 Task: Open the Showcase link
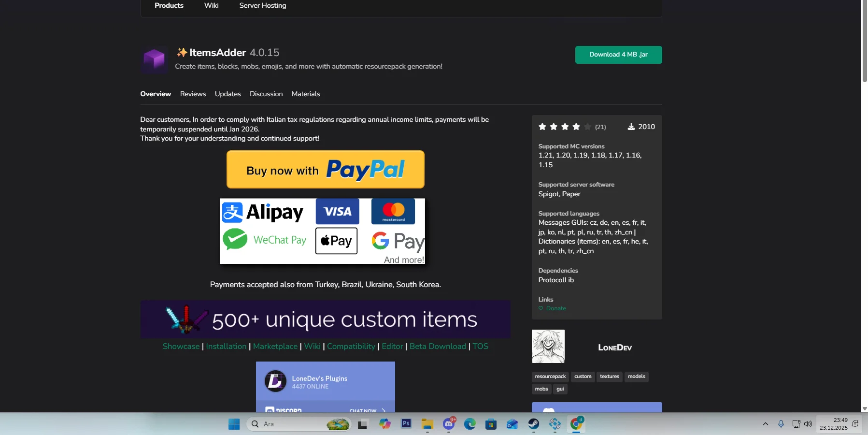(181, 347)
